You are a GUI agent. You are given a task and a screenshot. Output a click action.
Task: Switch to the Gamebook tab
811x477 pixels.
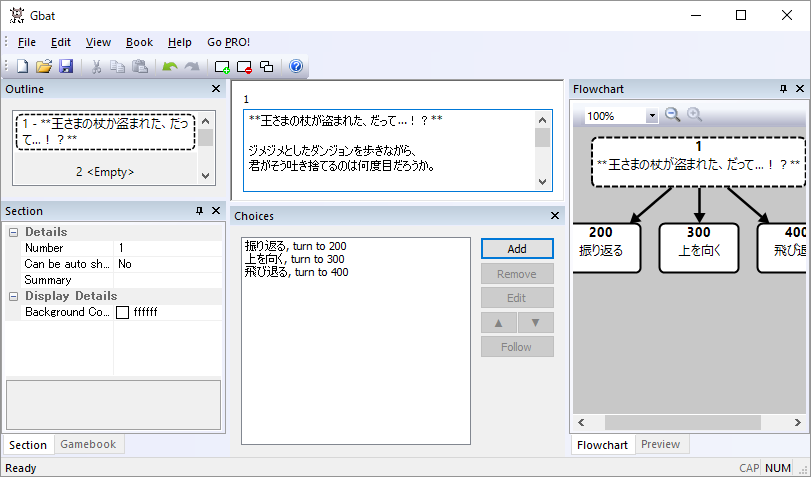pyautogui.click(x=88, y=445)
